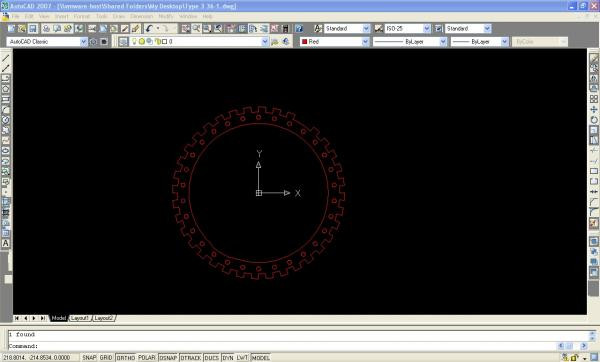
Task: Toggle OSNAP in the status bar
Action: [x=168, y=358]
